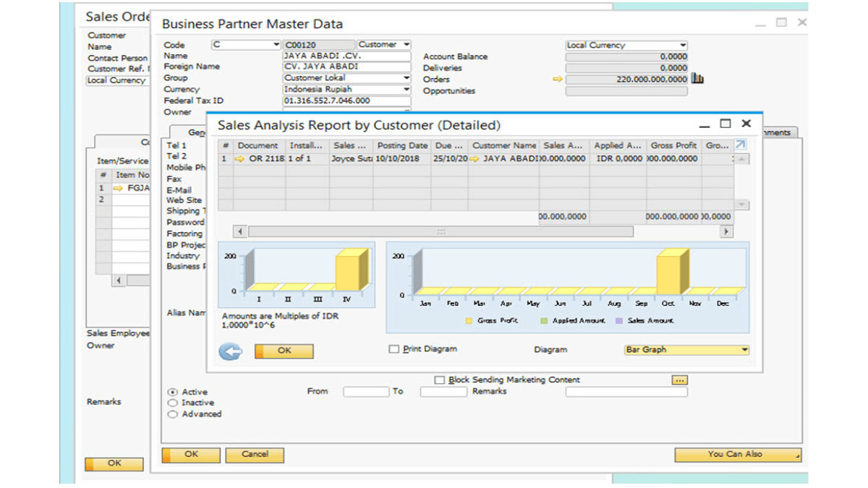
Task: Click the Account Balance value 0,0000
Action: pos(626,56)
